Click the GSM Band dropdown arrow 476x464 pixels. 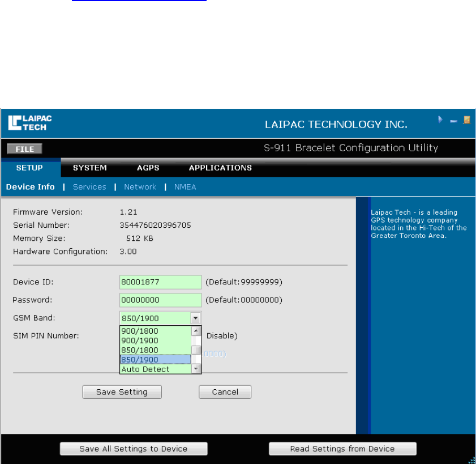tap(196, 318)
